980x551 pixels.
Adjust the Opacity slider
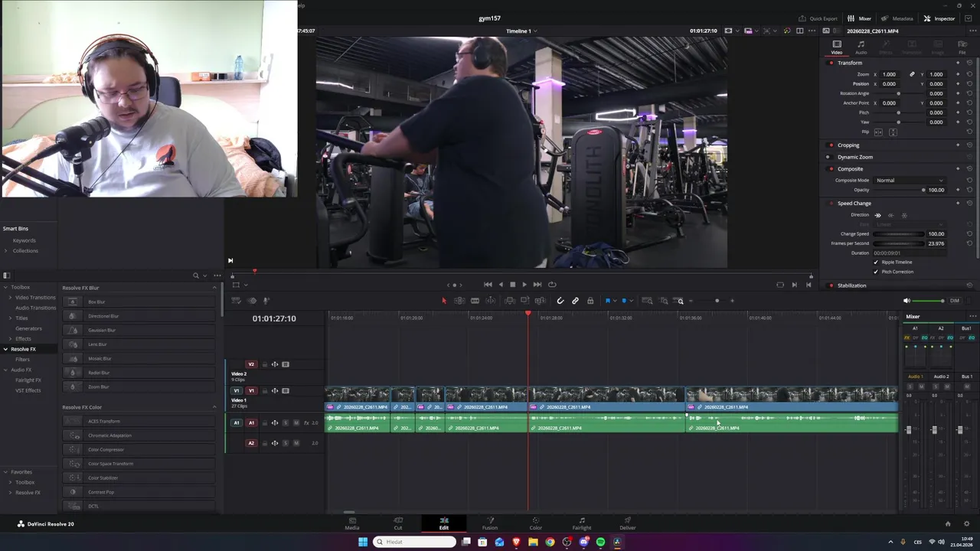pos(900,190)
